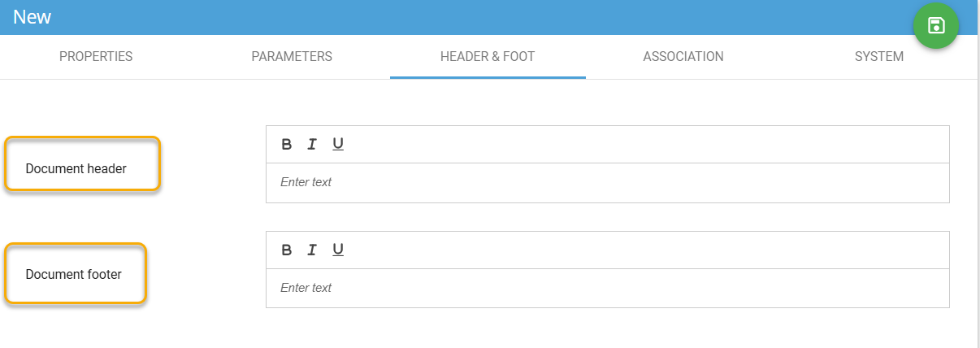Focus the Document header text field
Screen dimensions: 980x348
pos(607,183)
